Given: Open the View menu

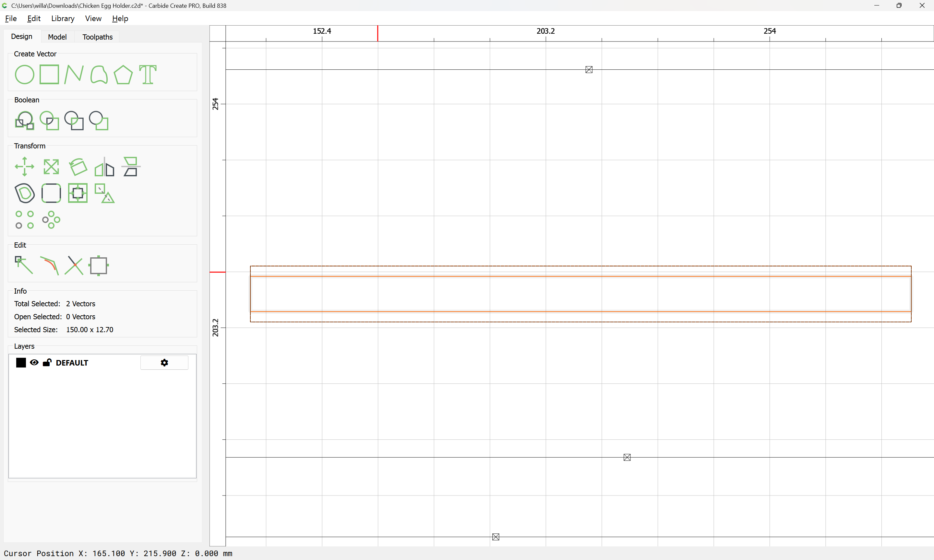Looking at the screenshot, I should click(93, 18).
